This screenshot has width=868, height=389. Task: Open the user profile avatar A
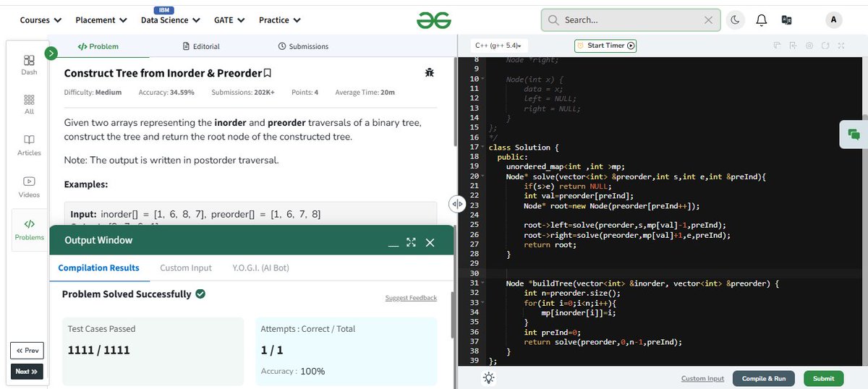pyautogui.click(x=833, y=20)
